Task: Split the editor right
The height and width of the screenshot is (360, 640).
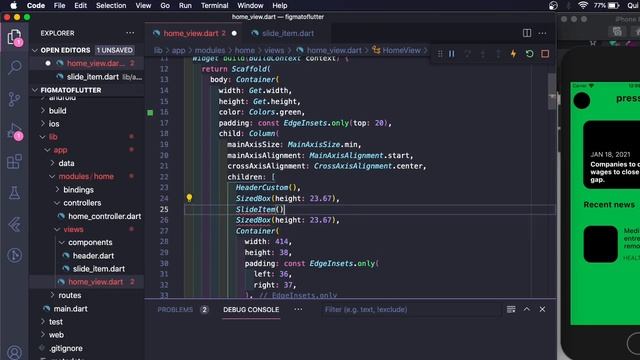Action: pos(527,33)
